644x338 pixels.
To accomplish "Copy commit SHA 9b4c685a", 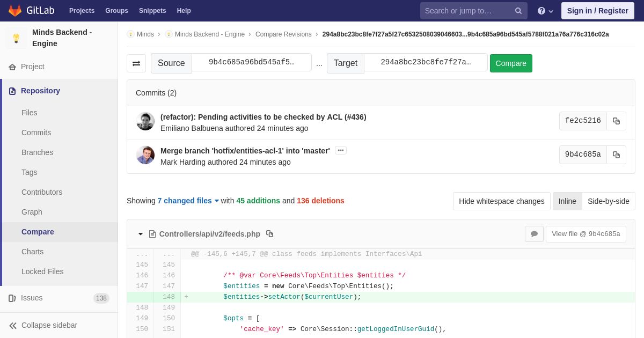I will click(616, 155).
